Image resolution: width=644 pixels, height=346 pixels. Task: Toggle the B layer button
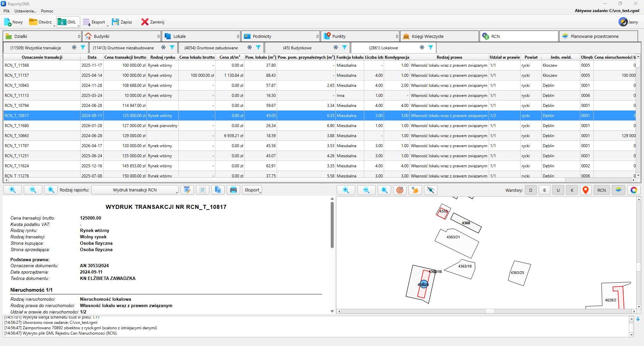tap(544, 190)
